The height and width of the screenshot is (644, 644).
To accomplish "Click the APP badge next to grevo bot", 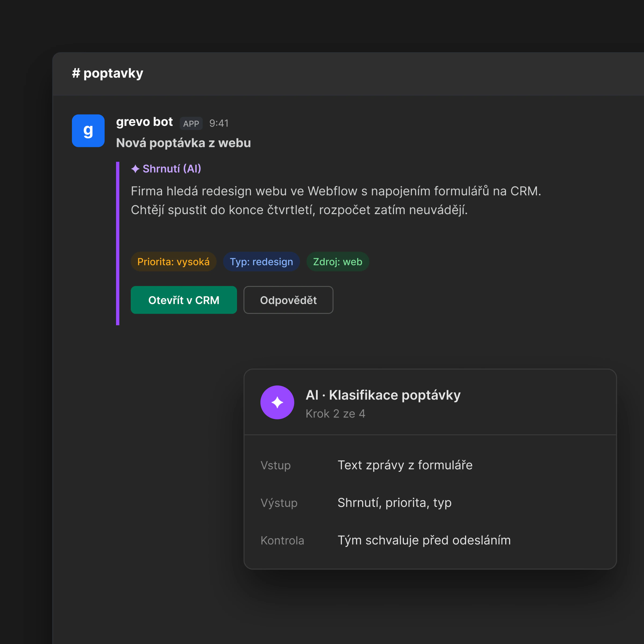I will point(191,124).
